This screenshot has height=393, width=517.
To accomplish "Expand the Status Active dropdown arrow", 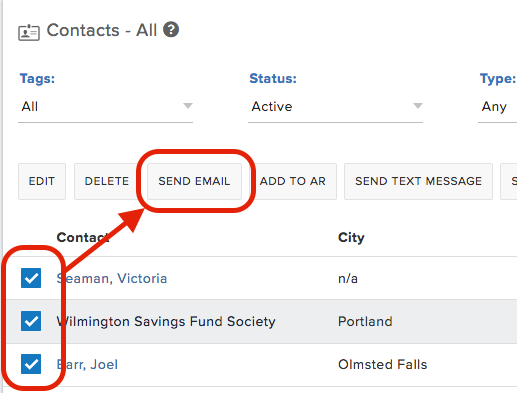I will (x=418, y=106).
